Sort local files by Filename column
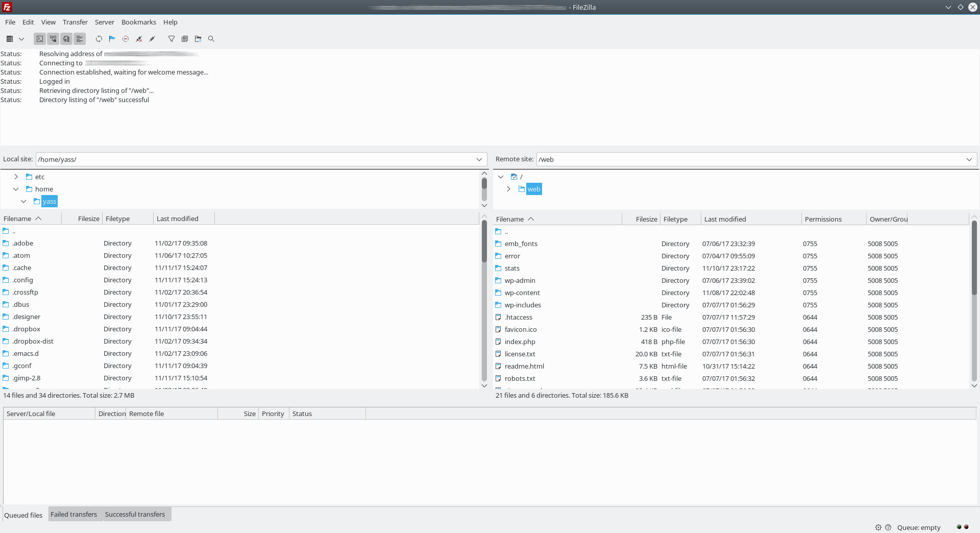 [31, 219]
